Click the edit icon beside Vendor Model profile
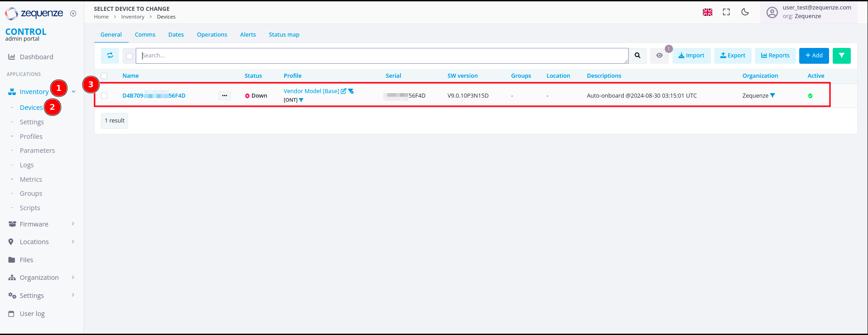868x335 pixels. click(x=343, y=91)
